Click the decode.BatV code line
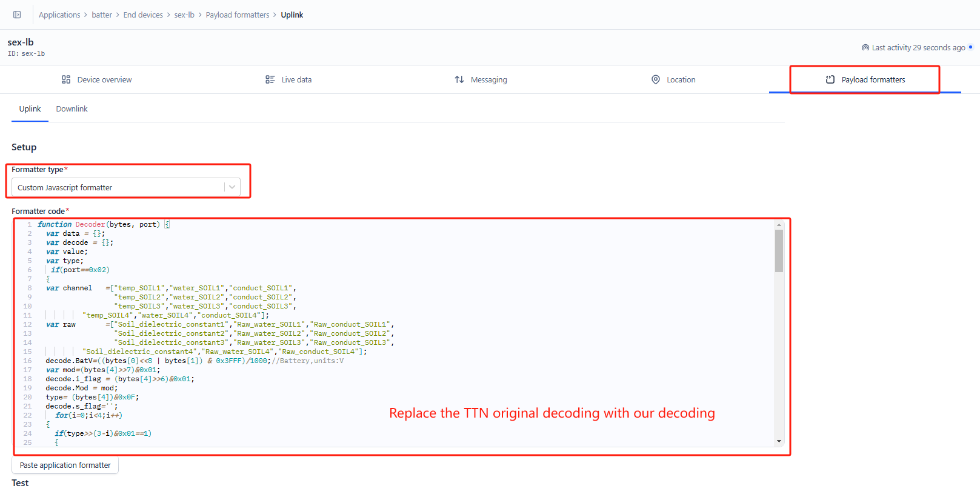 pos(195,361)
